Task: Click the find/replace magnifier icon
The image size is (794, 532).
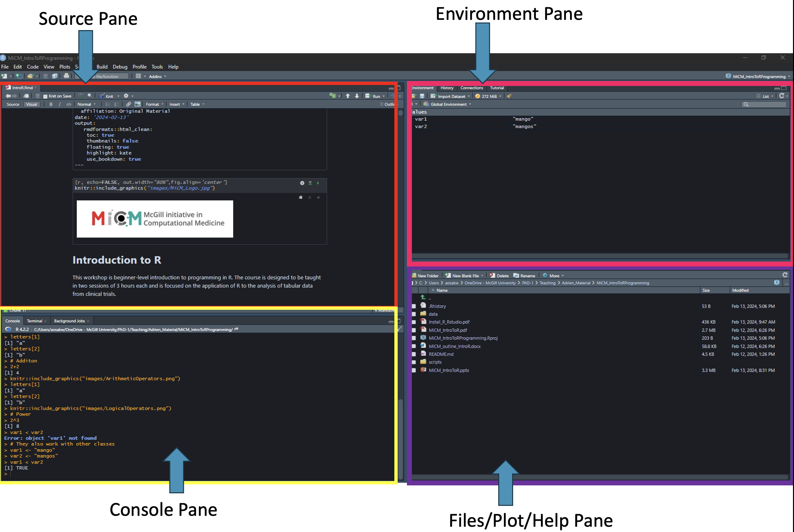Action: point(90,96)
